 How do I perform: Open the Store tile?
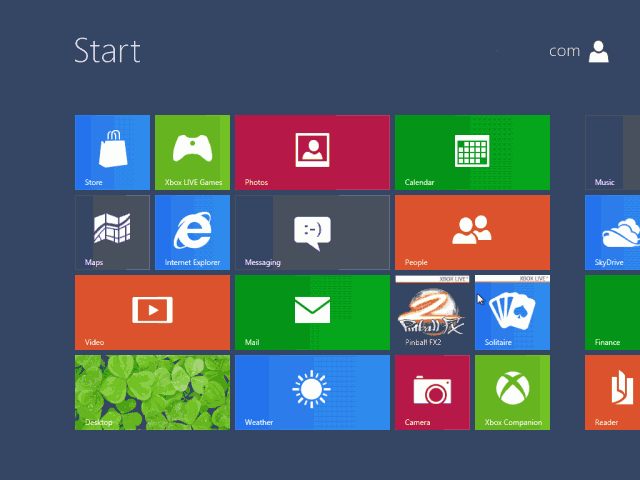tap(112, 152)
